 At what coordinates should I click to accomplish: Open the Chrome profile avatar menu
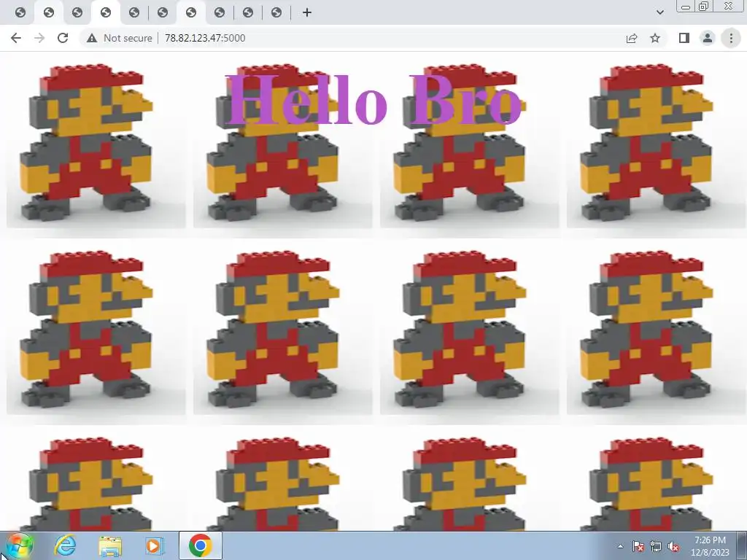click(708, 38)
